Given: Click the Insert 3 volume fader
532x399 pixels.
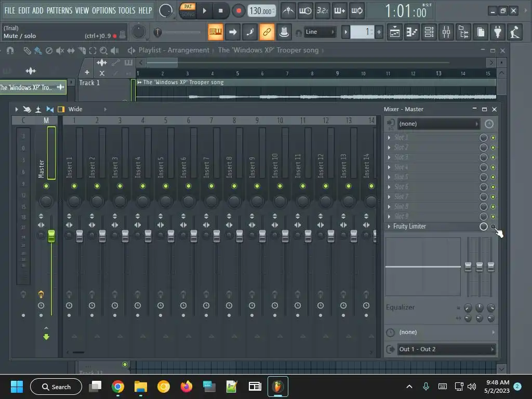Looking at the screenshot, I should click(125, 236).
